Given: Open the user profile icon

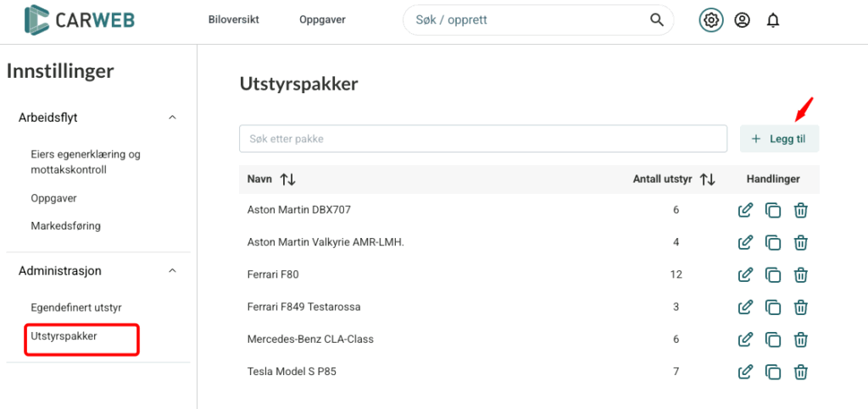Looking at the screenshot, I should coord(743,20).
